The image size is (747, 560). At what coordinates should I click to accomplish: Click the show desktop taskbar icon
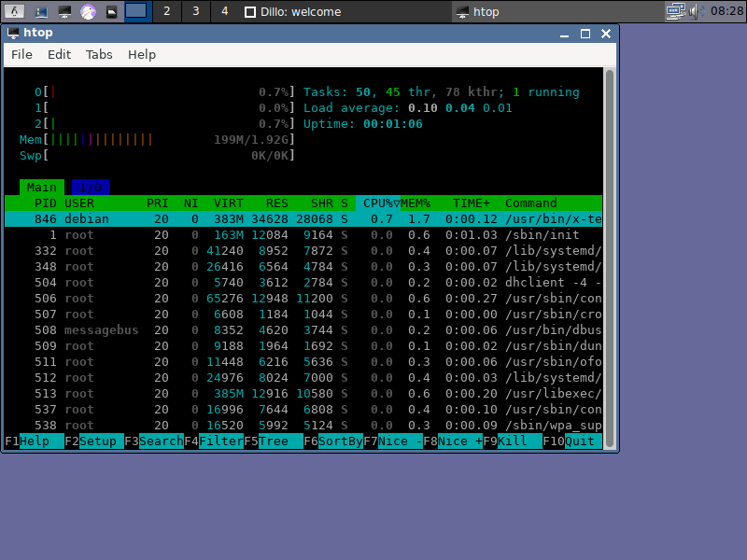point(111,11)
